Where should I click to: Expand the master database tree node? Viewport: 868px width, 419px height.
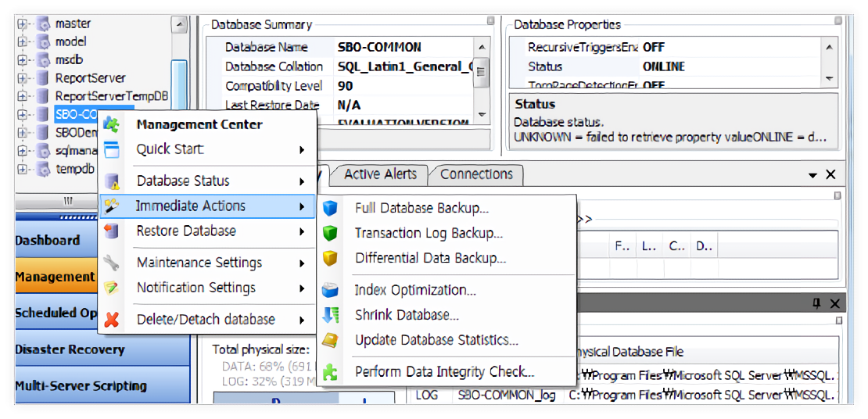pyautogui.click(x=22, y=24)
